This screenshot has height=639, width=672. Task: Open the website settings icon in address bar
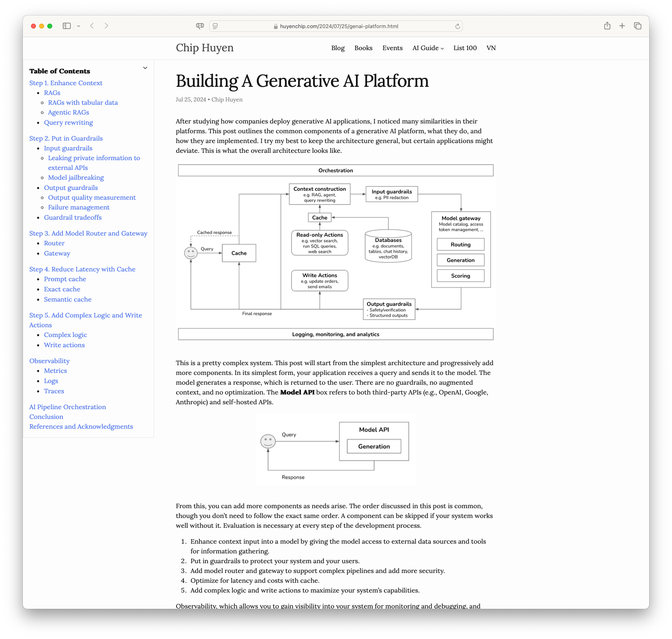215,26
